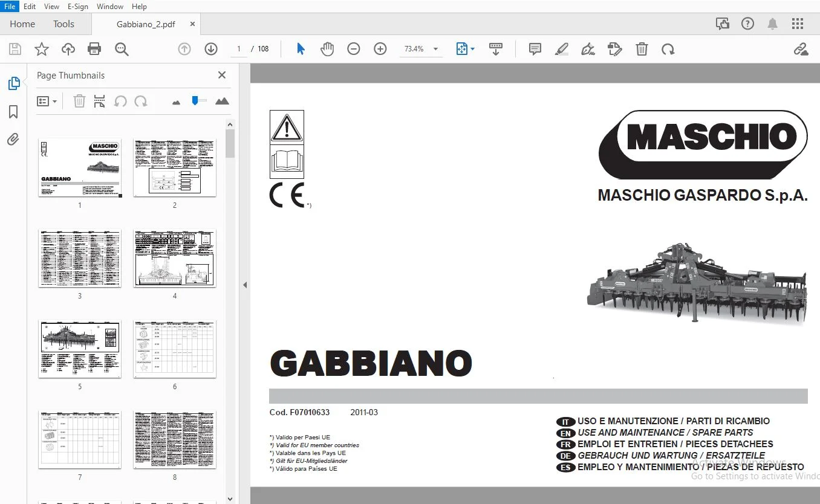
Task: Reduce thumbnail size with small mountain icon
Action: 176,102
